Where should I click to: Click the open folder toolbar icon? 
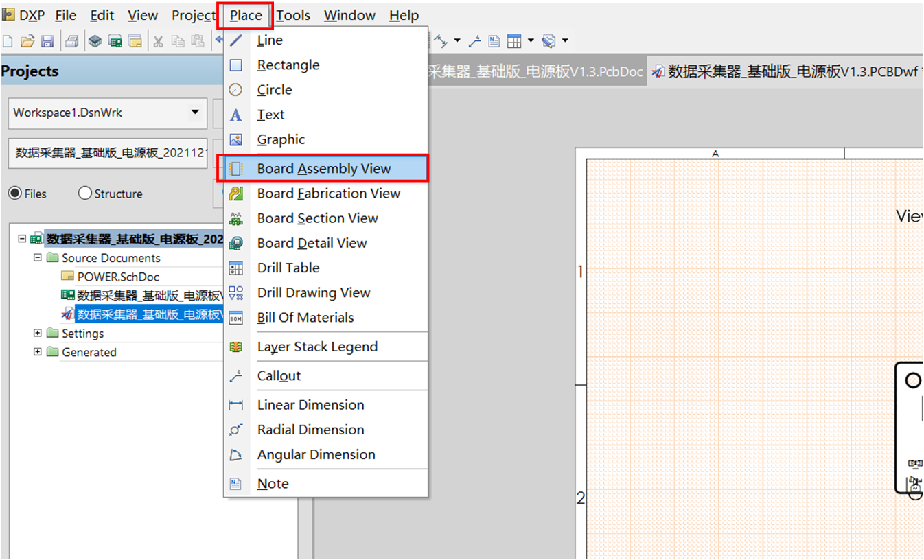[27, 42]
